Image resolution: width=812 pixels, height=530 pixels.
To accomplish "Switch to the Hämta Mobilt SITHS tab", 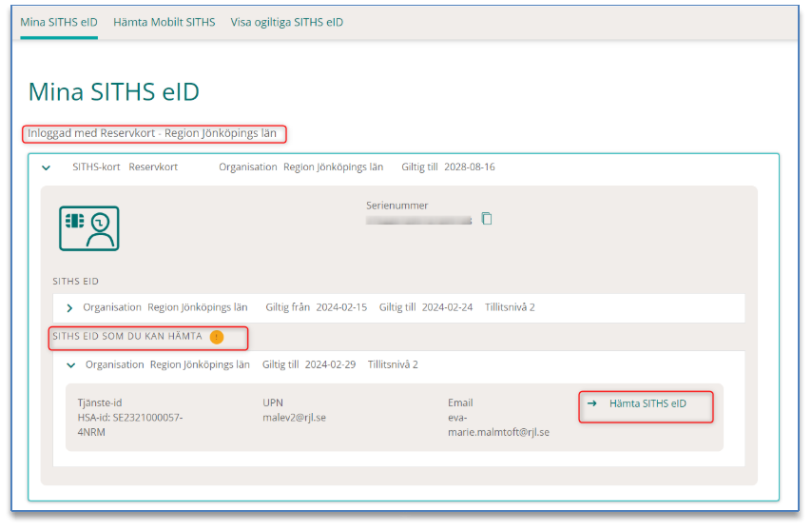I will pos(164,22).
